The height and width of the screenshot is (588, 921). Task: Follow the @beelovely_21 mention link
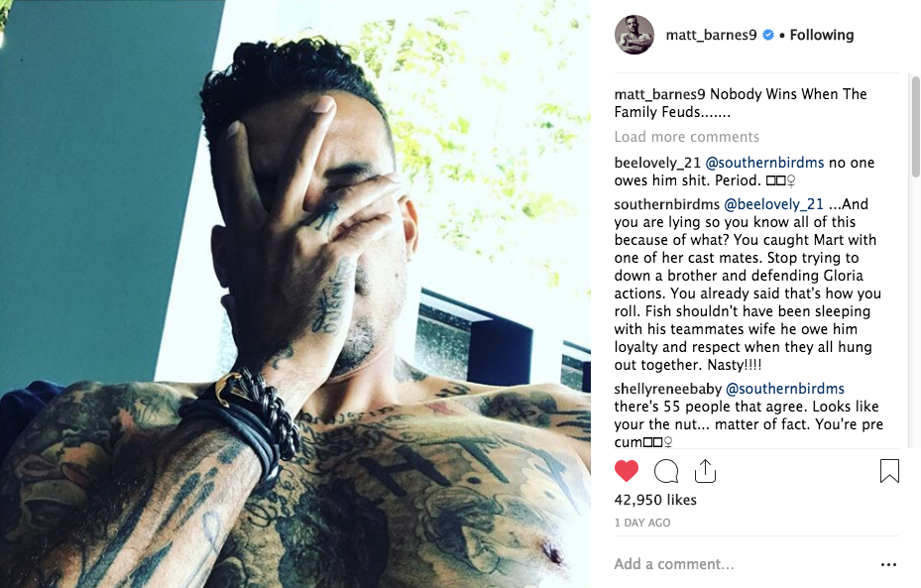point(773,204)
